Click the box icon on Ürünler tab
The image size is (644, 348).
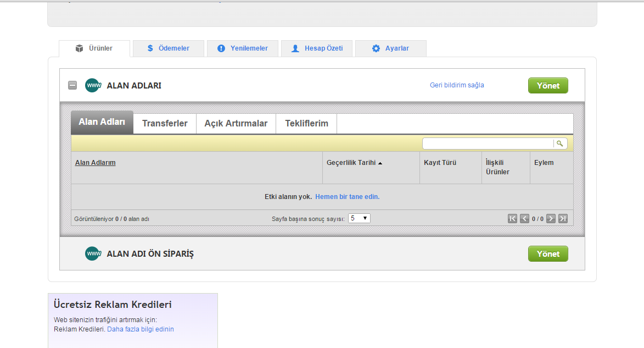(79, 48)
